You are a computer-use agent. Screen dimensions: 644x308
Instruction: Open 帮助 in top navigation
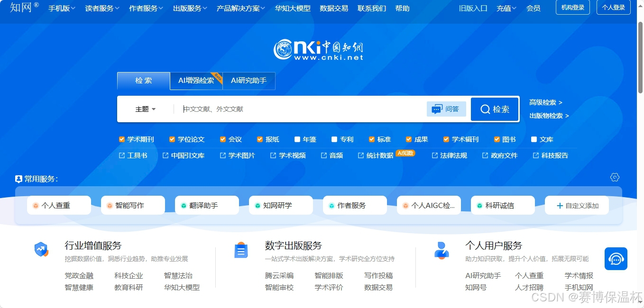coord(402,9)
